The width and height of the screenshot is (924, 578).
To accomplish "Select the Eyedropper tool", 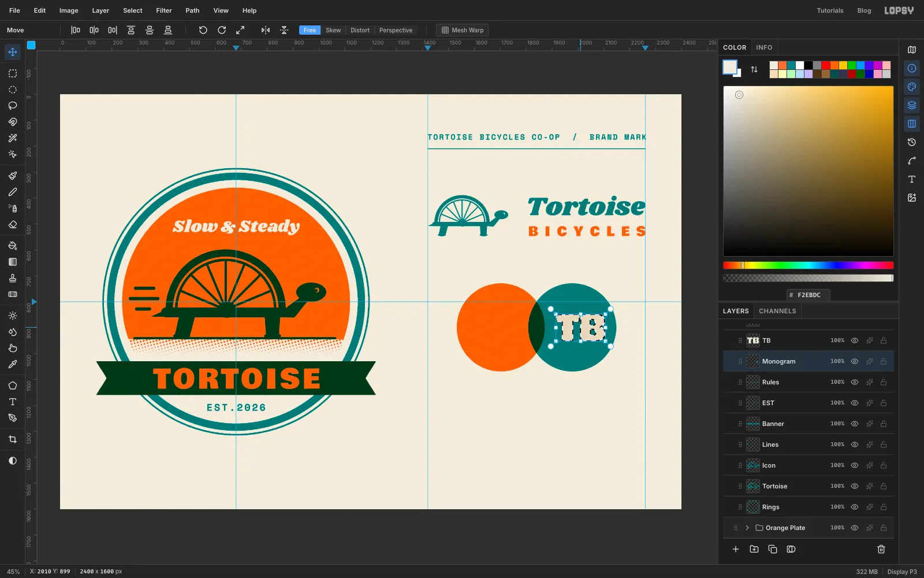I will pyautogui.click(x=13, y=364).
